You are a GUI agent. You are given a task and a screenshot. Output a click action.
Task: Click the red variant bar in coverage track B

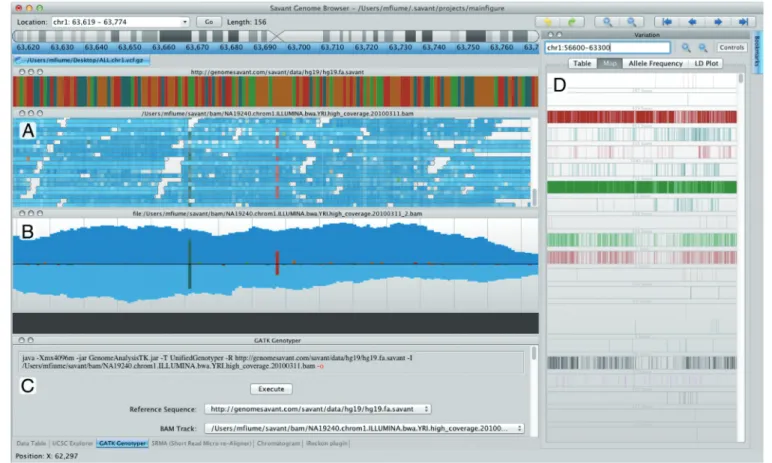(x=277, y=263)
